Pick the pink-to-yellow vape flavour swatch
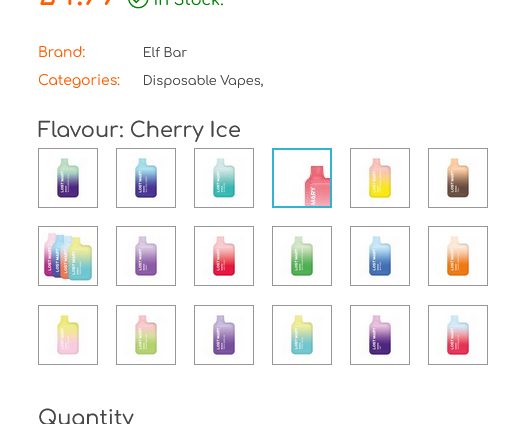514x424 pixels. coord(380,178)
